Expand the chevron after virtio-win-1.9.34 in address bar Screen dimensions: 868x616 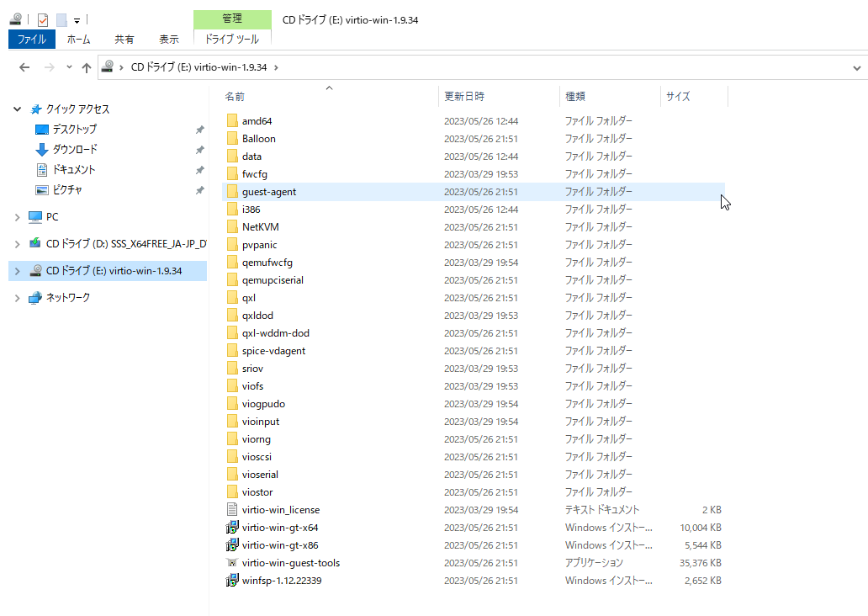pos(276,67)
